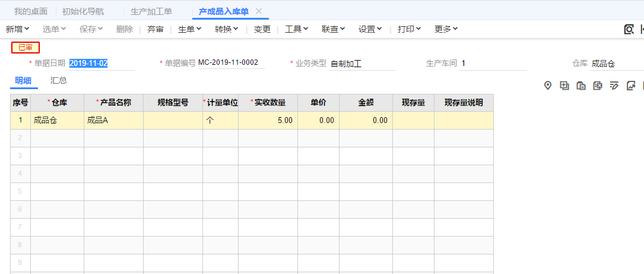644x274 pixels.
Task: Close the 产成品入库单 tab
Action: click(259, 11)
